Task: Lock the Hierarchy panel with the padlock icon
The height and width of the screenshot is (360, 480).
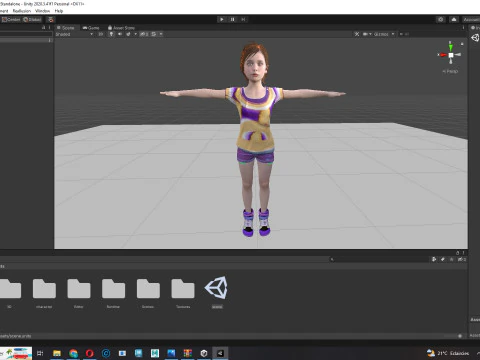Action: point(44,27)
